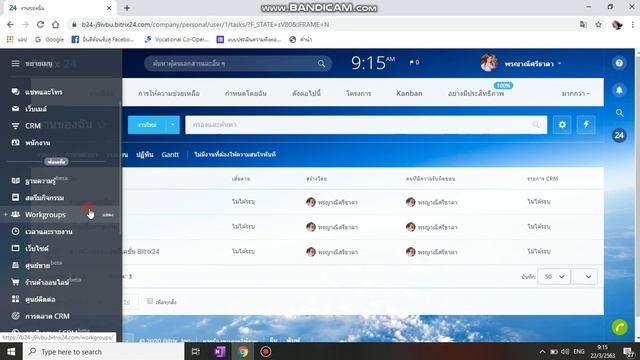Open the empty dropdown right of 50
Screen dimensions: 640x360
pos(584,277)
